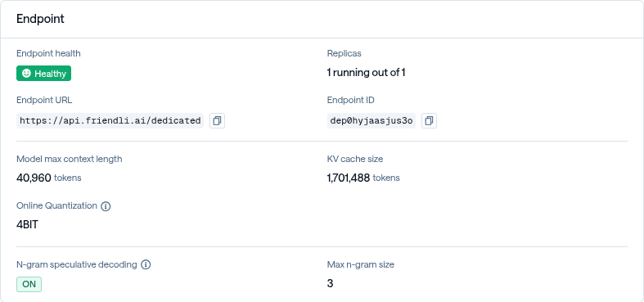644x302 pixels.
Task: Select the endpoint ID dep0hyjaasjus3o text
Action: tap(372, 121)
